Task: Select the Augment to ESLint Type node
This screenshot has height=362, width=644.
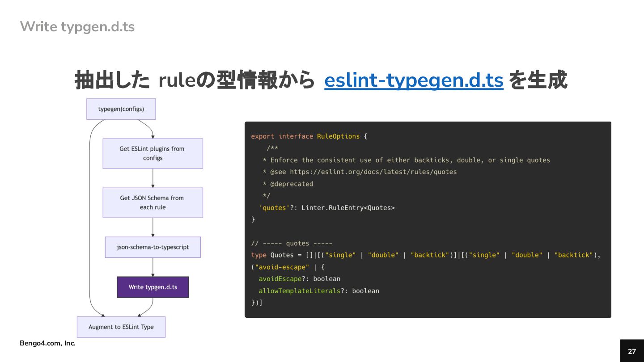Action: tap(121, 327)
